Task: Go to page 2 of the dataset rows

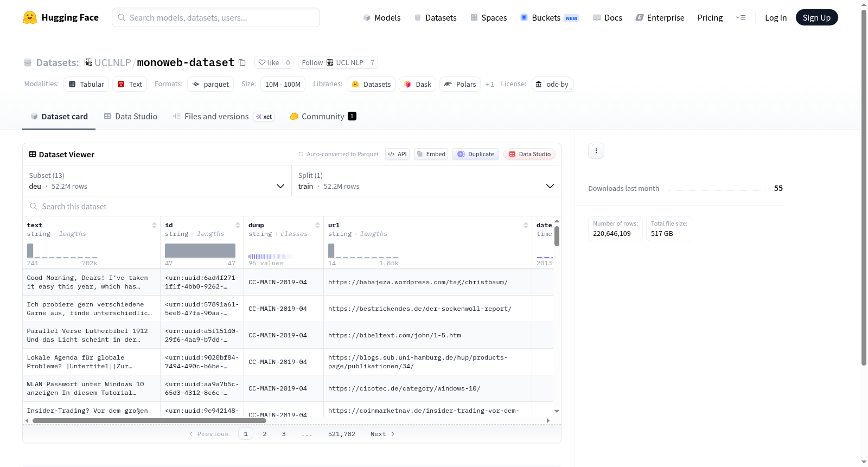Action: tap(265, 434)
